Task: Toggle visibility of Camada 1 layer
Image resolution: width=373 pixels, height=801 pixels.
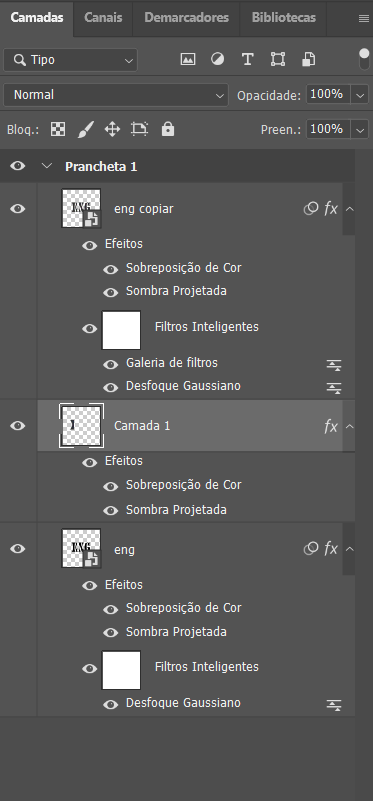Action: (18, 426)
